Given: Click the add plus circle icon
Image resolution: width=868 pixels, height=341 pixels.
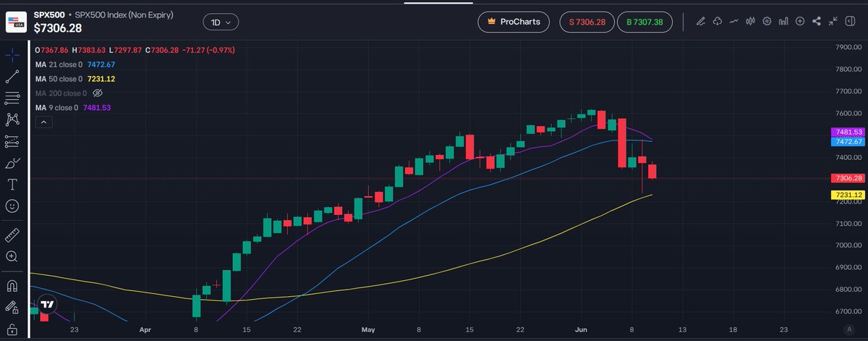Looking at the screenshot, I should click(800, 22).
